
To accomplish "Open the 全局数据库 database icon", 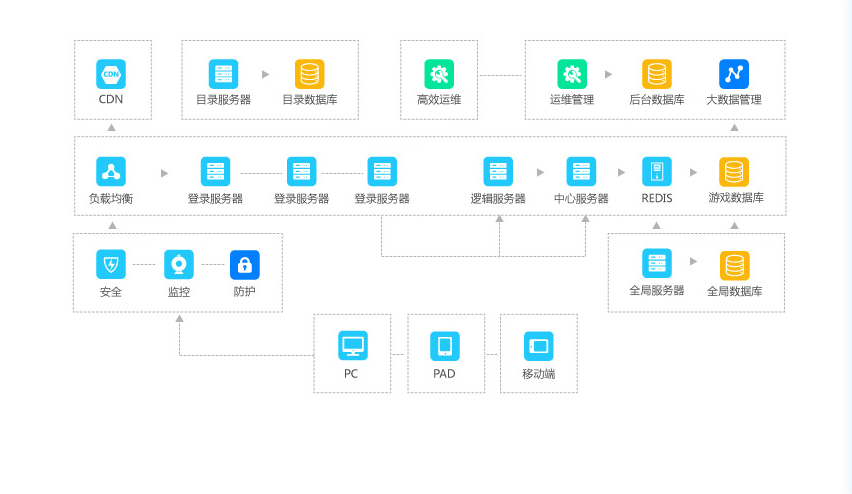I will click(x=735, y=265).
